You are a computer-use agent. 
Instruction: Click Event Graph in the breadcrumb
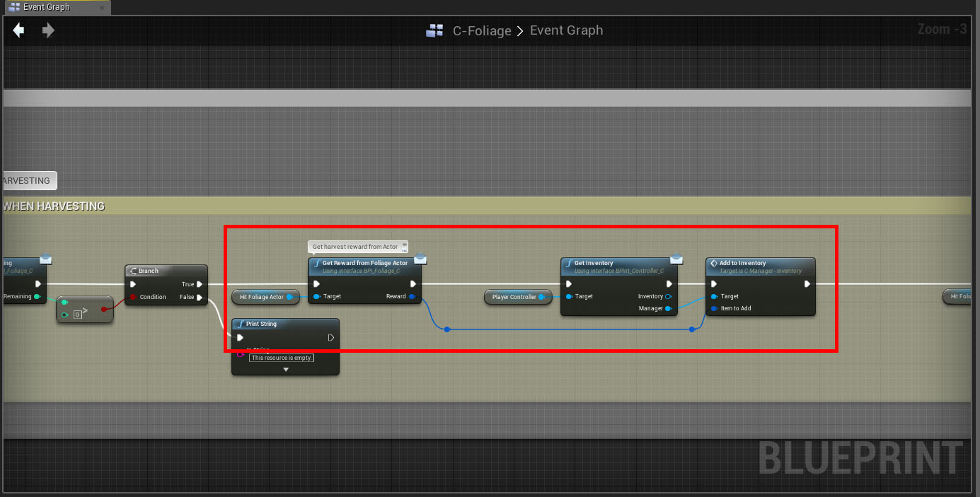point(566,30)
